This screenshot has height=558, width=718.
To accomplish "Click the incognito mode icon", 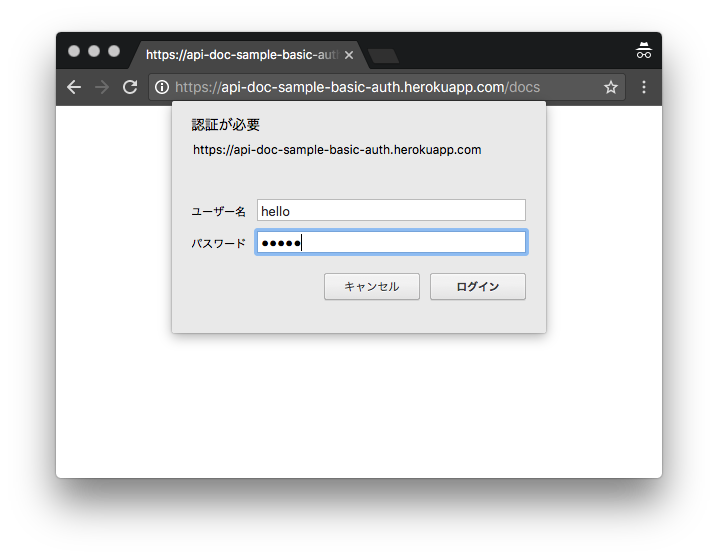I will (643, 50).
